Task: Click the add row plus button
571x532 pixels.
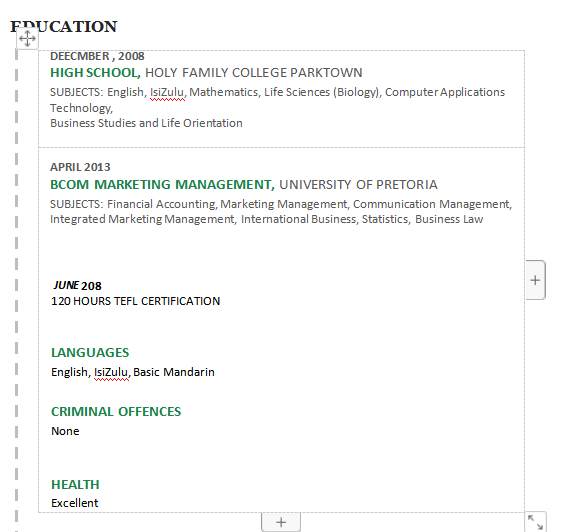Action: [x=281, y=522]
